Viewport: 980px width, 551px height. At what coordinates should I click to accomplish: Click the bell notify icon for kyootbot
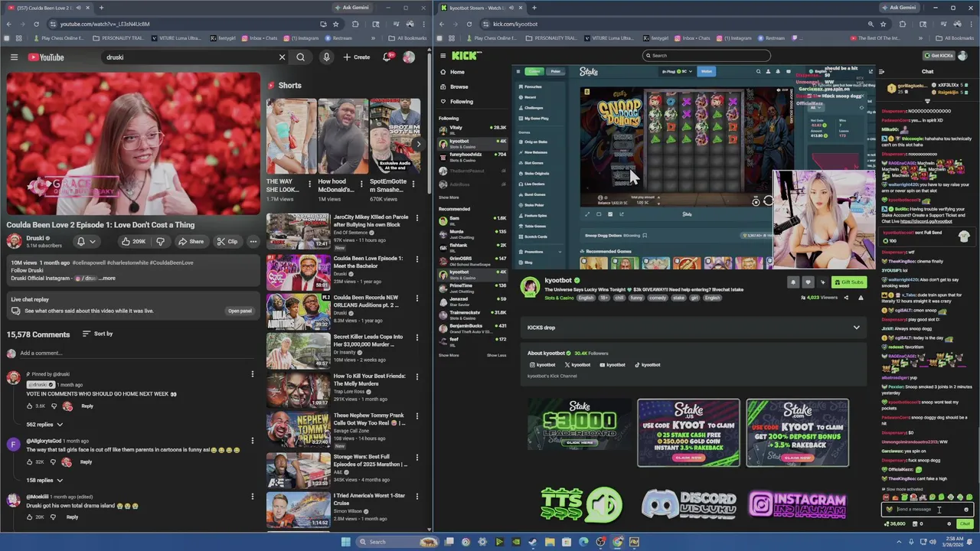coord(793,282)
